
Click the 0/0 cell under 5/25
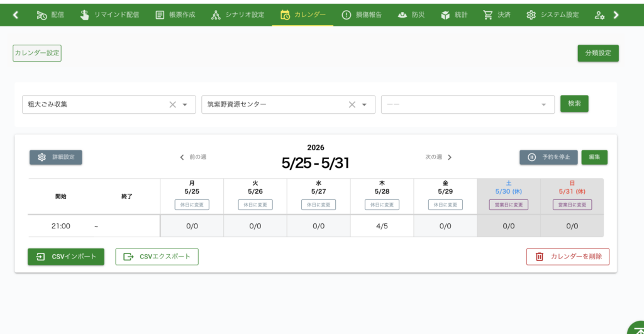pos(192,226)
